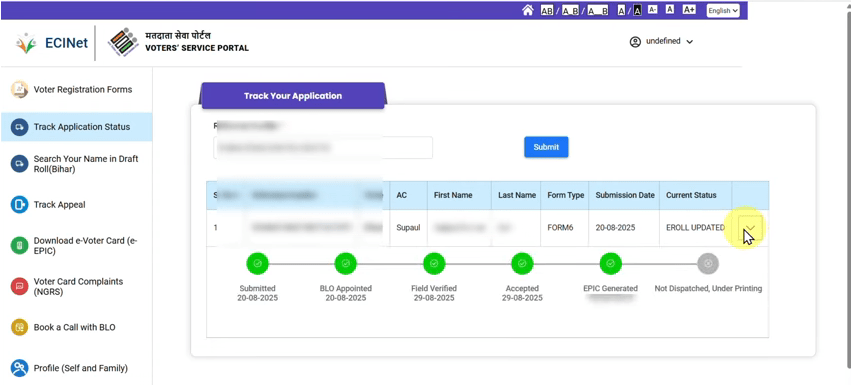
Task: Click the Supaul cell
Action: [x=408, y=228]
